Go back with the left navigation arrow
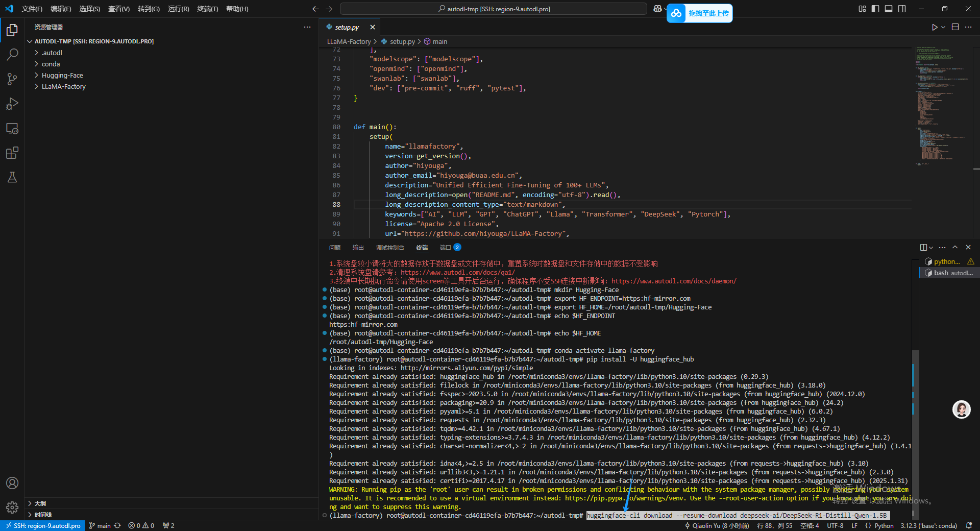The height and width of the screenshot is (531, 980). tap(315, 9)
